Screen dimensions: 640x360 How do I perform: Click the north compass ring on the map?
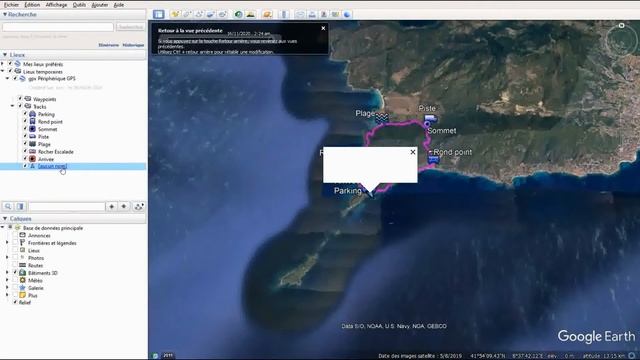coord(621,40)
